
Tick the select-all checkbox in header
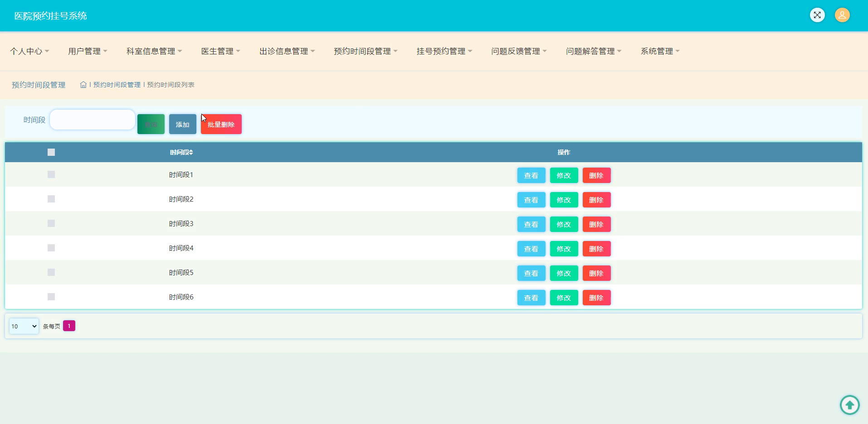51,152
